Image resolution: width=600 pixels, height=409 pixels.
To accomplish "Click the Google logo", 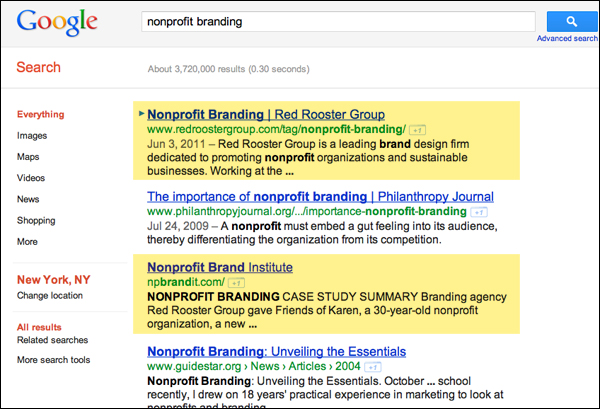I will pyautogui.click(x=57, y=23).
